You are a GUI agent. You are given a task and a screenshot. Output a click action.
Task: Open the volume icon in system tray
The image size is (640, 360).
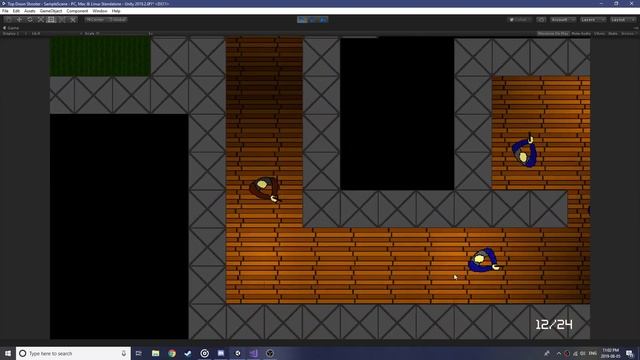click(x=583, y=353)
